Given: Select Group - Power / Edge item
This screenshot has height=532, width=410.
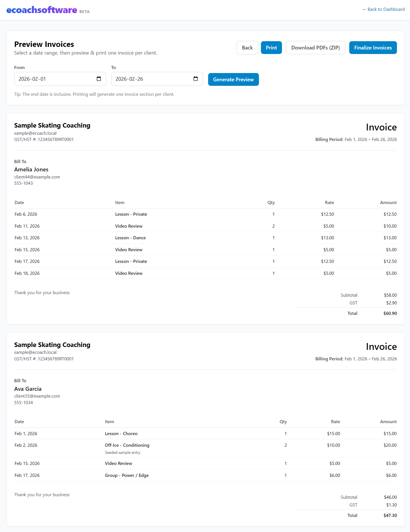Looking at the screenshot, I should 127,475.
